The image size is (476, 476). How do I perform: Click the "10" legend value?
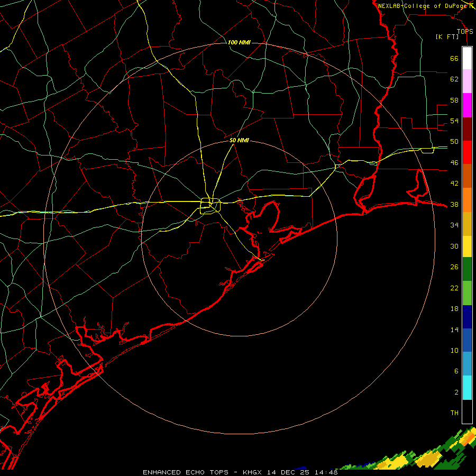pyautogui.click(x=454, y=351)
